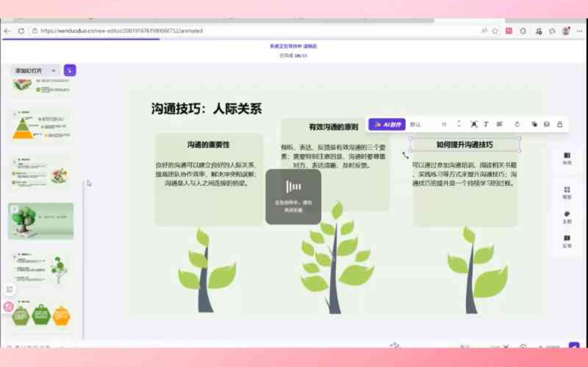Select the green tree slide thumbnail
The image size is (588, 367).
click(x=41, y=220)
